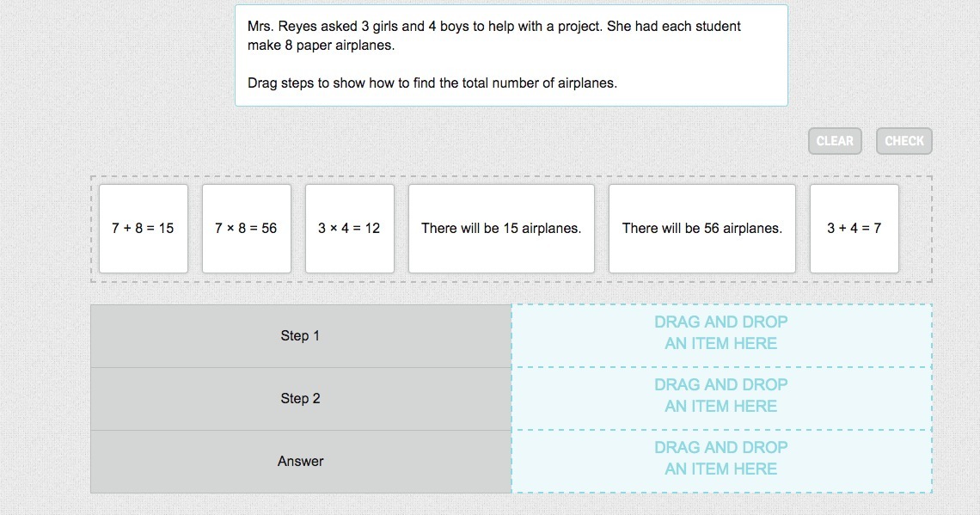Click the "make 8 paper airplanes." text line
980x515 pixels.
321,46
